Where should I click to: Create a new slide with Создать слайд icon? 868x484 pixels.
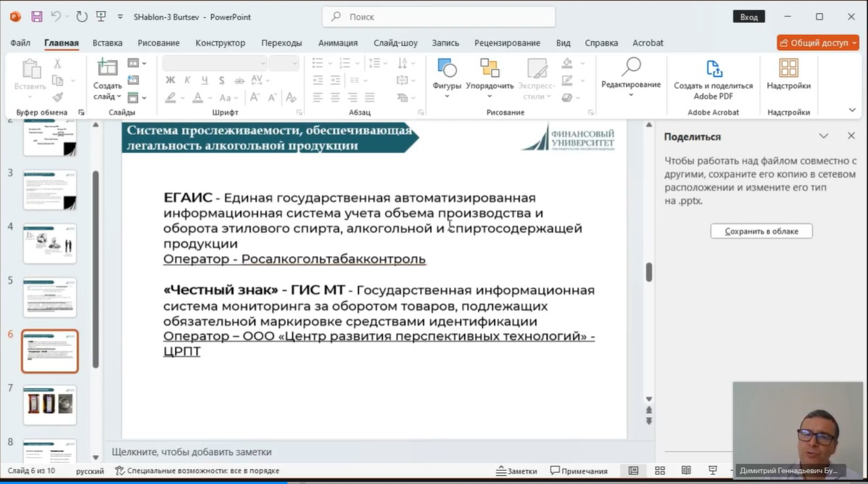coord(107,67)
